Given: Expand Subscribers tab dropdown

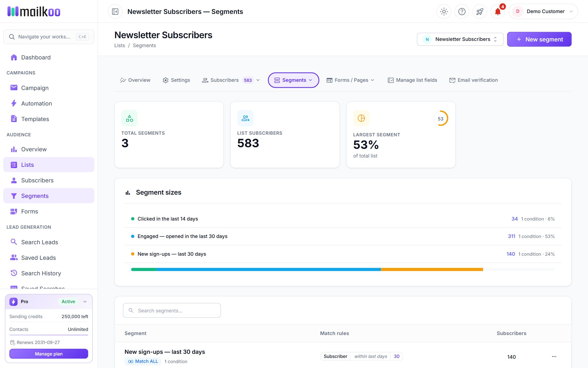Looking at the screenshot, I should tap(258, 80).
